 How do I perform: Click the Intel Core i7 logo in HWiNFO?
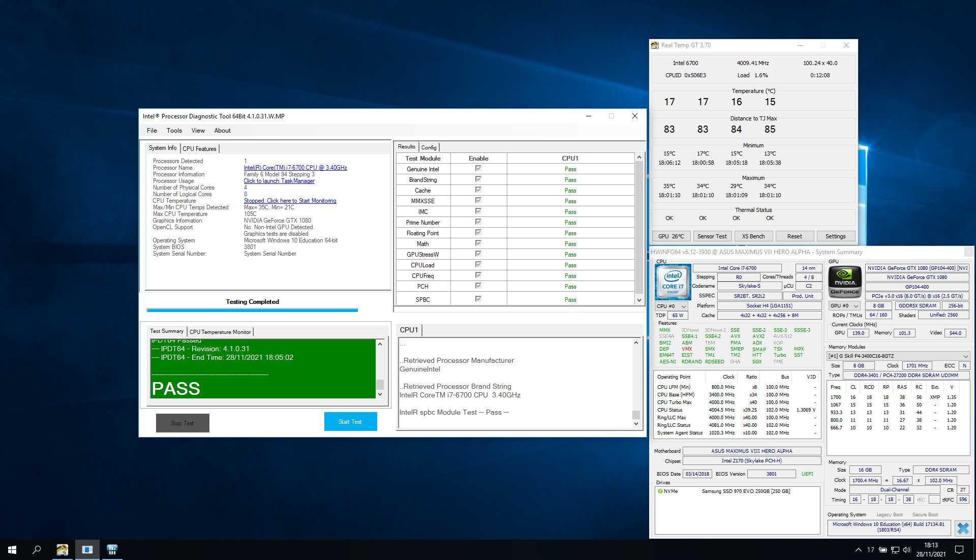pyautogui.click(x=673, y=282)
